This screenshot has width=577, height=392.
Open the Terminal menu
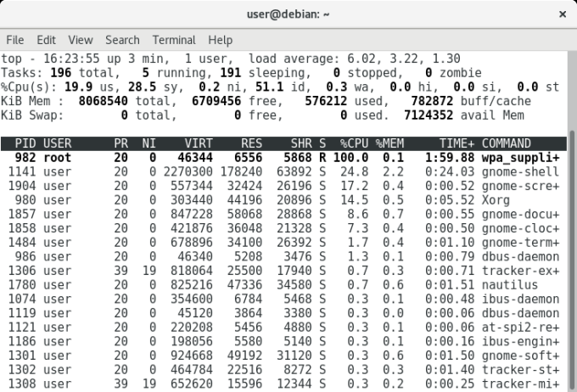[x=174, y=40]
